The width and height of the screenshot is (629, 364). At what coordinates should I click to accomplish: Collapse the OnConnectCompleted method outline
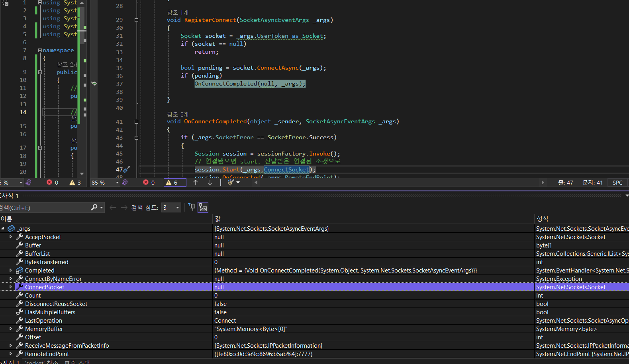(x=136, y=122)
